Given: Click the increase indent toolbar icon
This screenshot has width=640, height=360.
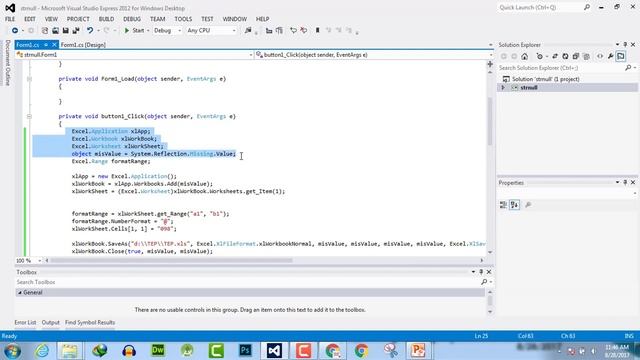Looking at the screenshot, I should click(x=279, y=31).
